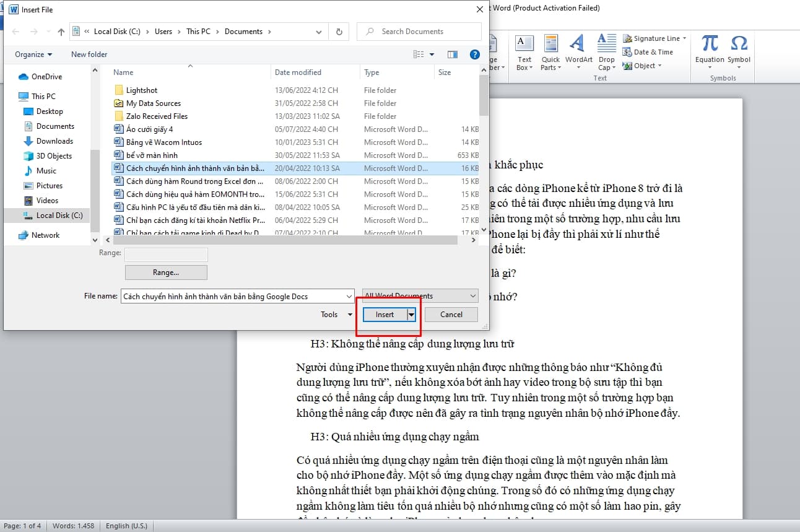Insert WordArt from Word ribbon
800x532 pixels.
pos(578,53)
